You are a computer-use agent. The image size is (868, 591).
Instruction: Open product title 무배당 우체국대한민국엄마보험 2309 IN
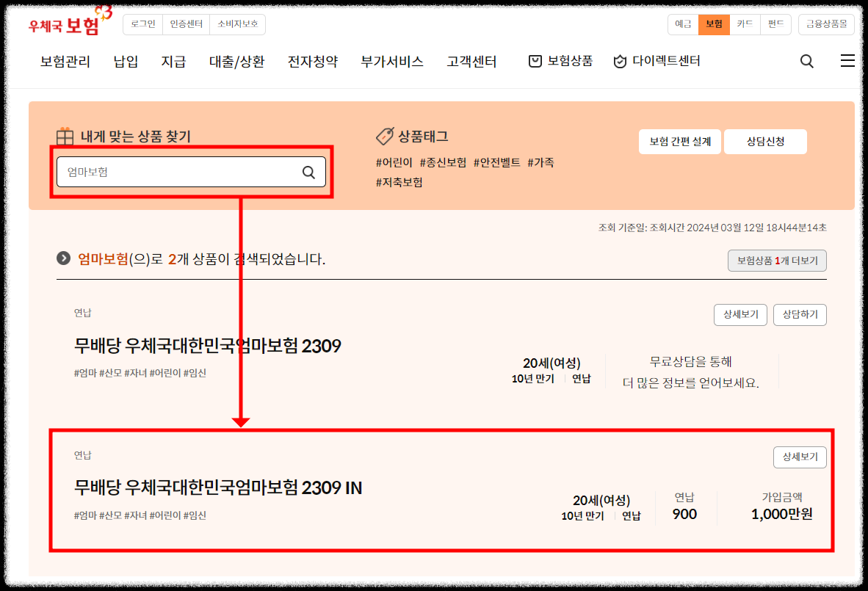(218, 488)
